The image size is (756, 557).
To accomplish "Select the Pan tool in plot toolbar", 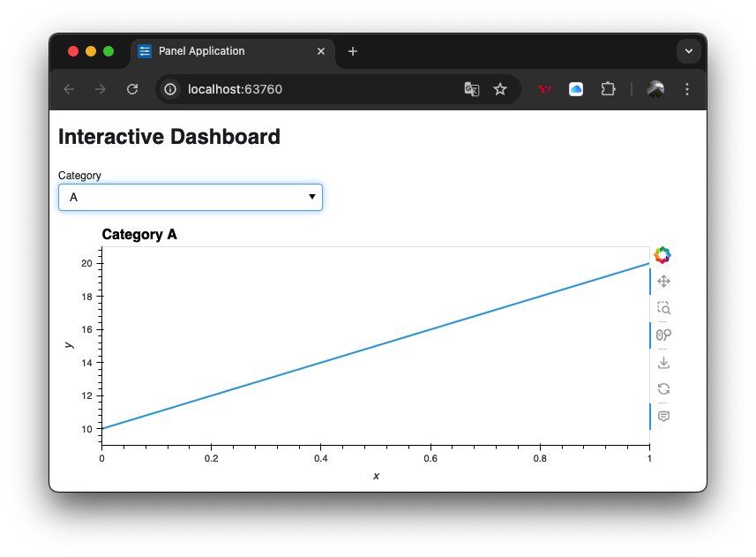I will [x=663, y=282].
